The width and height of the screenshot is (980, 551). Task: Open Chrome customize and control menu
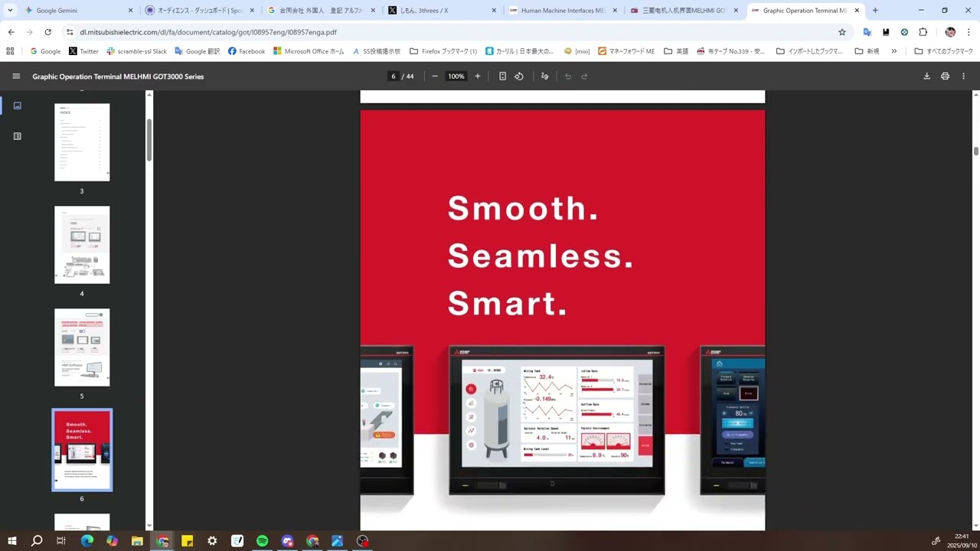pyautogui.click(x=969, y=32)
